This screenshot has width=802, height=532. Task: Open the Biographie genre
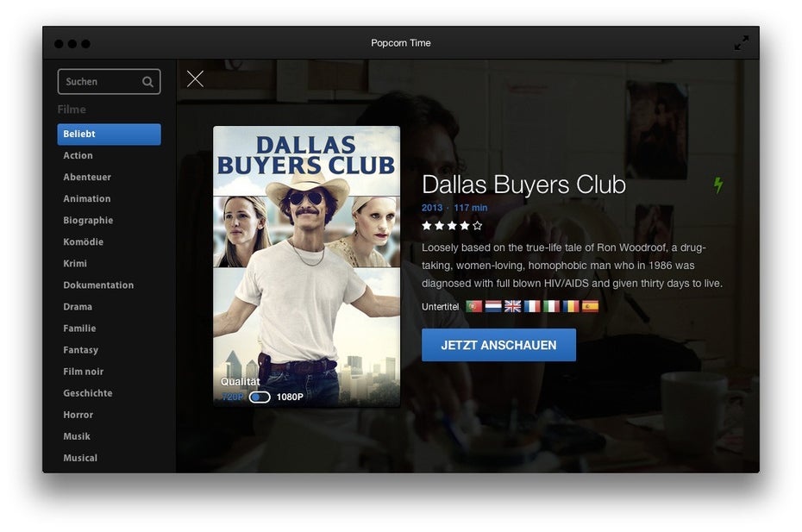88,221
